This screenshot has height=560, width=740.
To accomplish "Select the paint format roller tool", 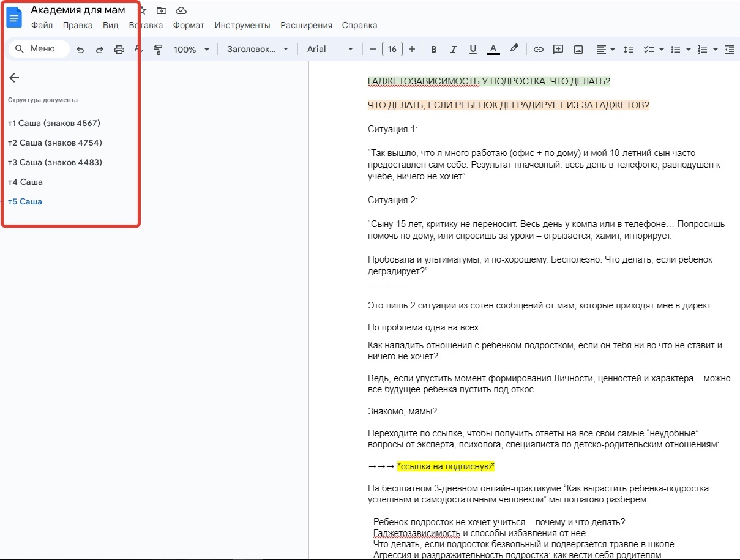I will tap(158, 50).
